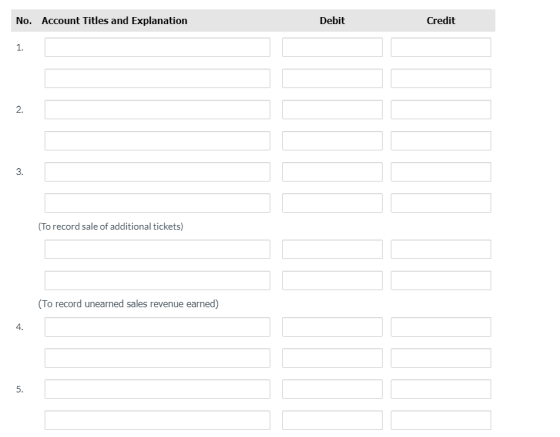
Task: Select the debit field just below the additional tickets note
Action: point(332,249)
